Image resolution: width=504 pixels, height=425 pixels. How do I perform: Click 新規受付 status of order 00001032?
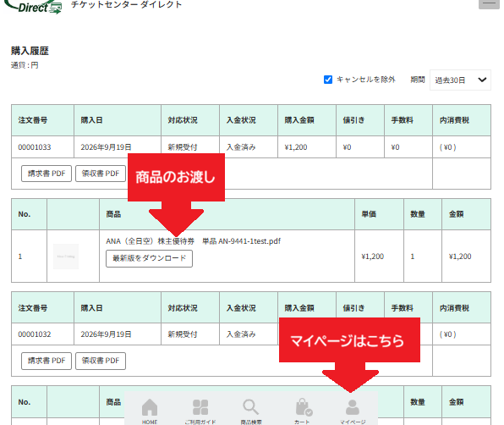[183, 334]
